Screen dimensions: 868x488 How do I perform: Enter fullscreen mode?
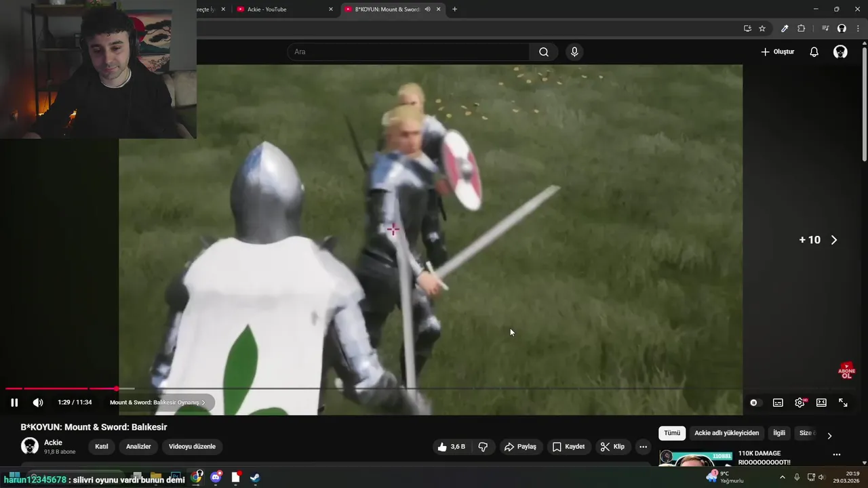[843, 403]
